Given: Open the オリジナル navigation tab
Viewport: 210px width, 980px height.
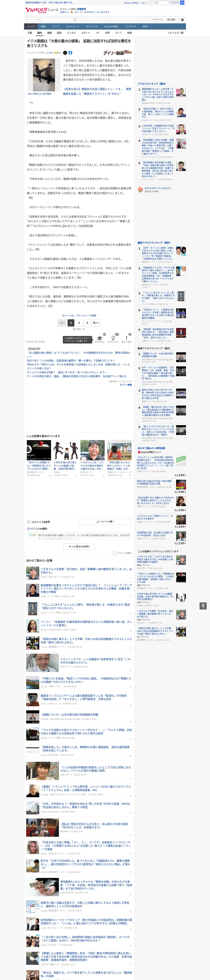Looking at the screenshot, I should (x=92, y=27).
